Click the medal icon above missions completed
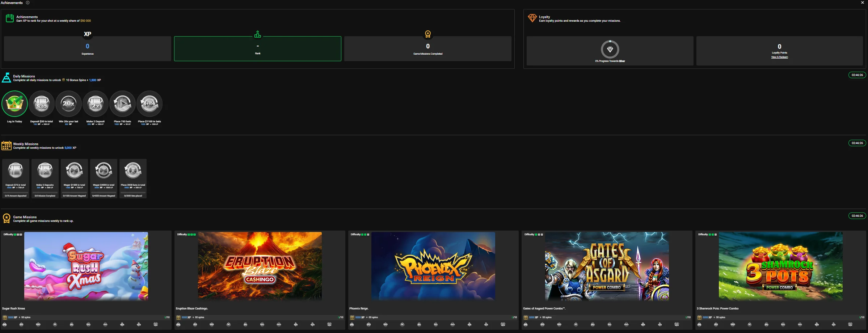Viewport: 868px width, 333px height. (x=428, y=34)
